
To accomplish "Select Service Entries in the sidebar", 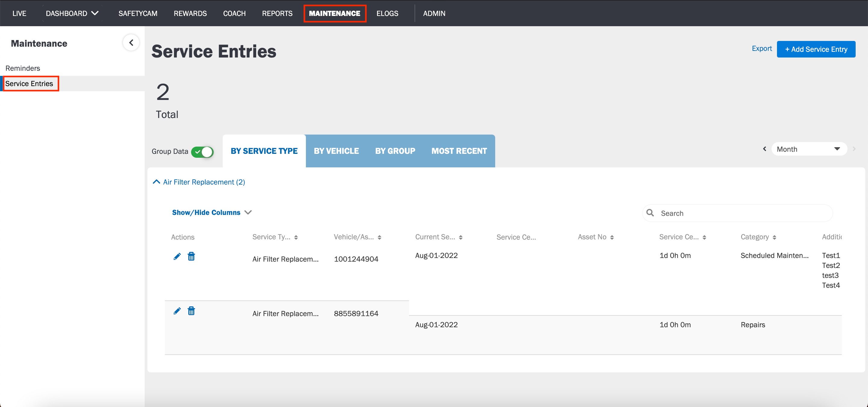I will tap(29, 83).
